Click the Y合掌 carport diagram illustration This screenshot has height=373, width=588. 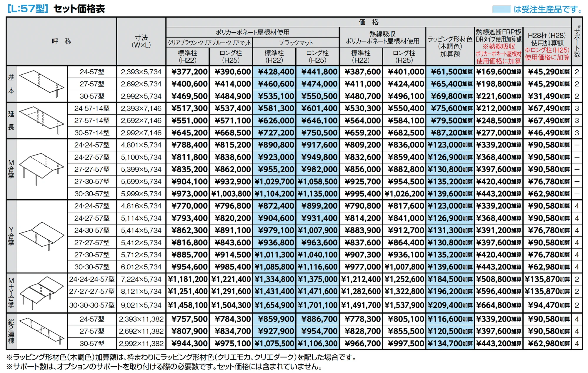tap(41, 236)
